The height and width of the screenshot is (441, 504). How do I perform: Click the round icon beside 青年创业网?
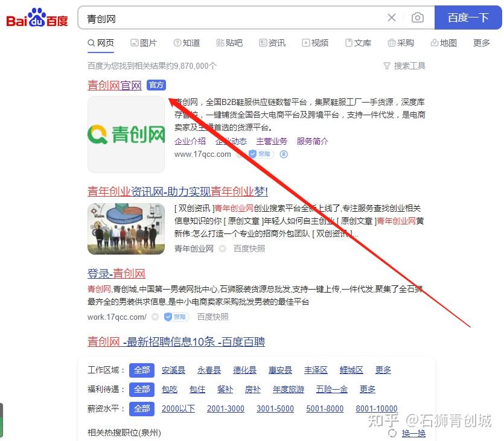click(x=223, y=249)
